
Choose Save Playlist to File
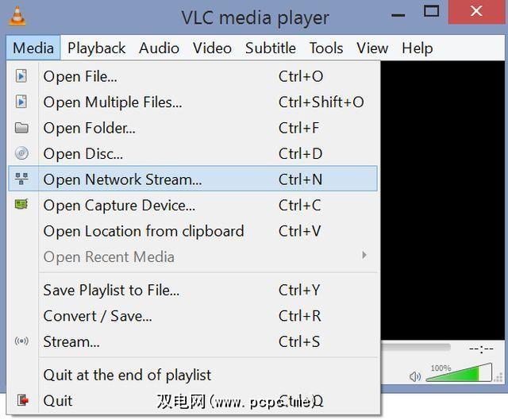tap(111, 291)
